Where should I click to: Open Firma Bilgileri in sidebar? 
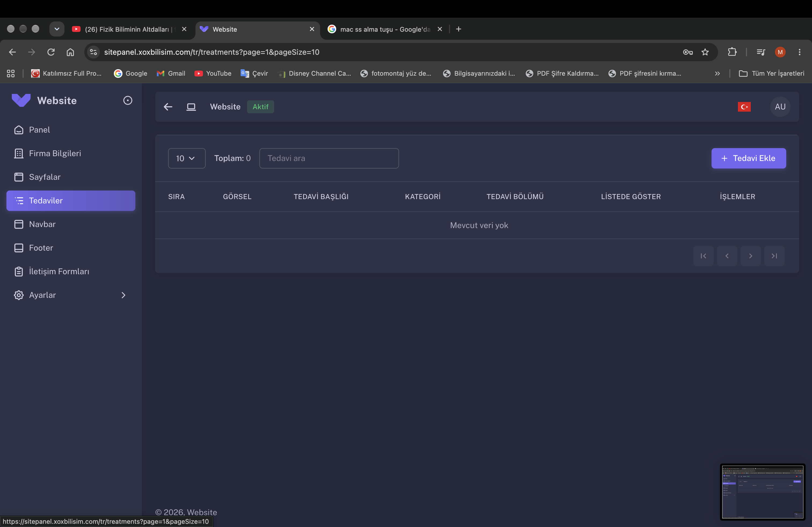click(x=71, y=153)
